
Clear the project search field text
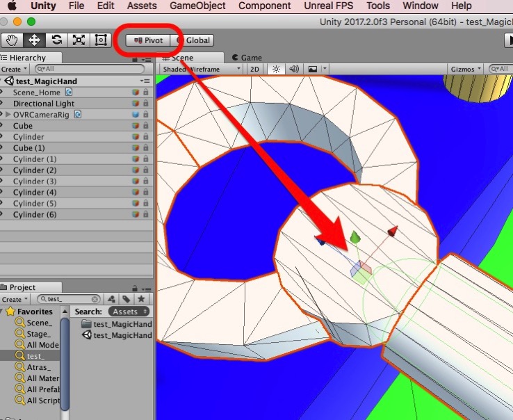coord(95,299)
